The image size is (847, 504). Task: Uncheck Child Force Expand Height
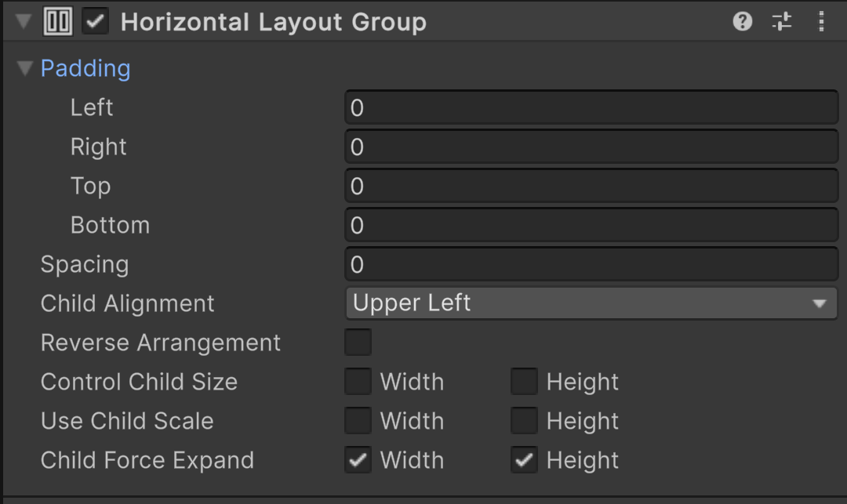tap(524, 460)
